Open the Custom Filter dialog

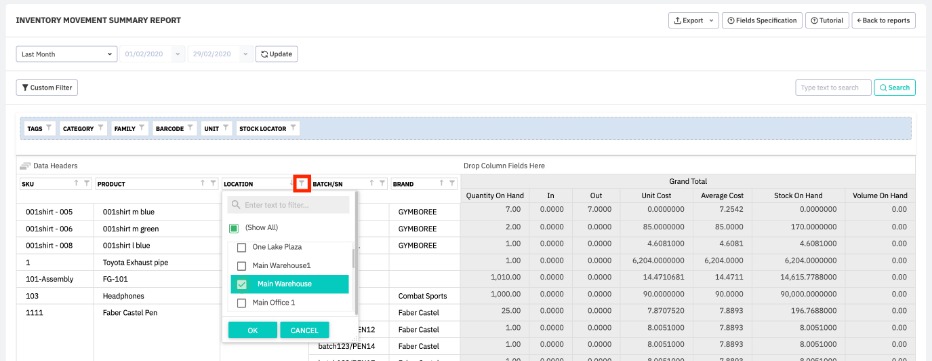(x=47, y=87)
